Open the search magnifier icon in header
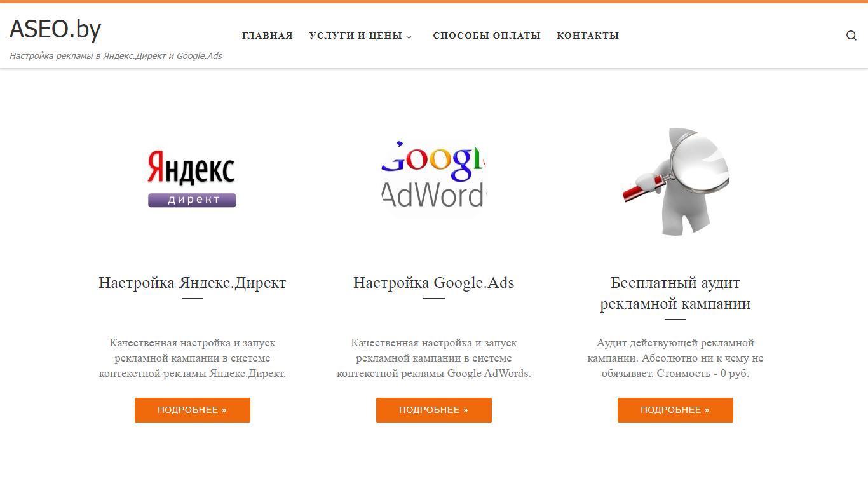868x488 pixels. tap(851, 36)
